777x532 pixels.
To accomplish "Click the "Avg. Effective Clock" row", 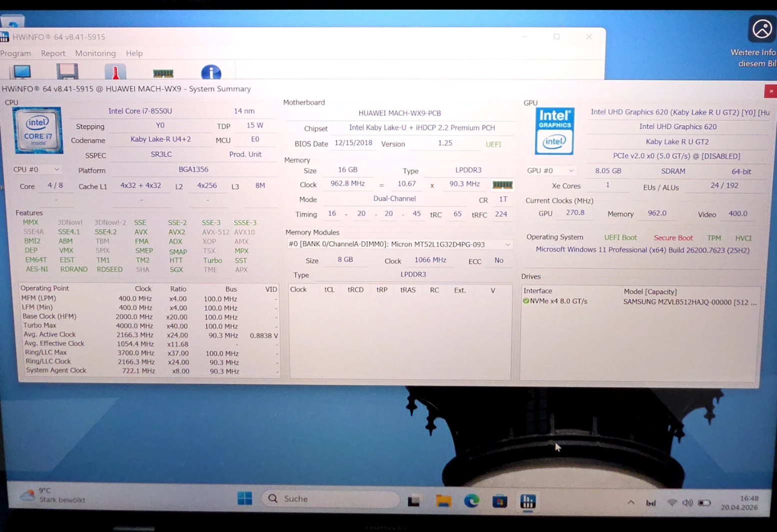I will (x=149, y=344).
